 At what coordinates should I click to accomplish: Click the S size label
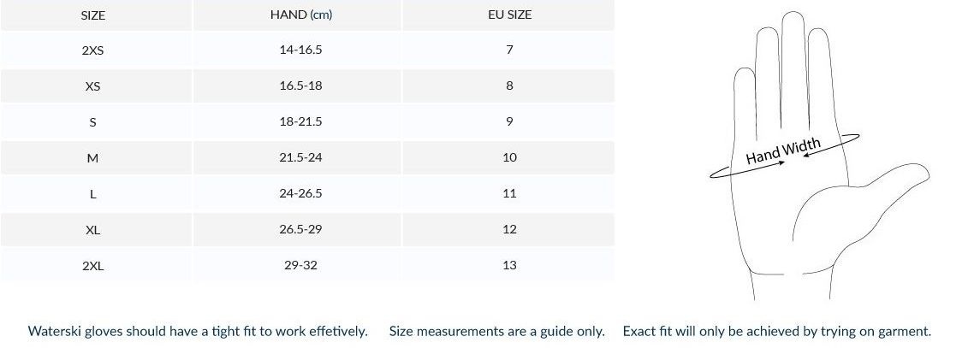click(92, 122)
